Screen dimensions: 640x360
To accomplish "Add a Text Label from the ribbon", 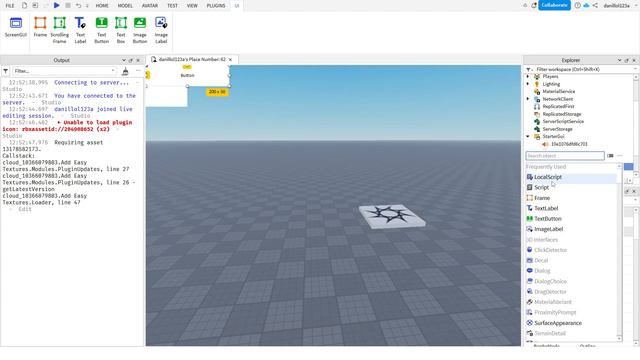I will [80, 30].
